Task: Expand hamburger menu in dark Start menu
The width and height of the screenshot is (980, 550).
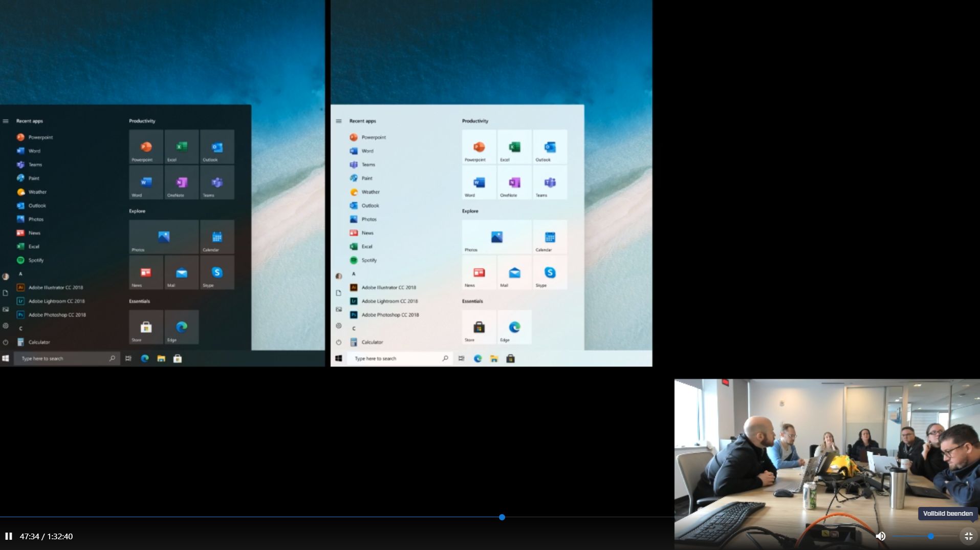Action: pos(6,121)
